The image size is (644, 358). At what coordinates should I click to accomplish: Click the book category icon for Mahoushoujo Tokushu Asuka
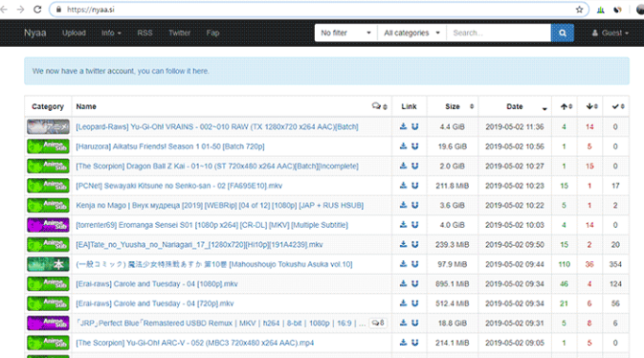(x=48, y=264)
